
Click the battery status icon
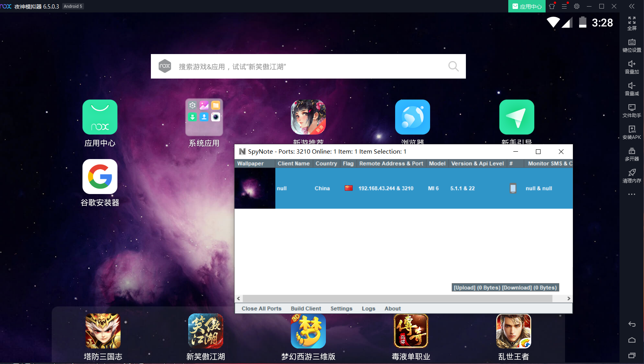click(583, 22)
